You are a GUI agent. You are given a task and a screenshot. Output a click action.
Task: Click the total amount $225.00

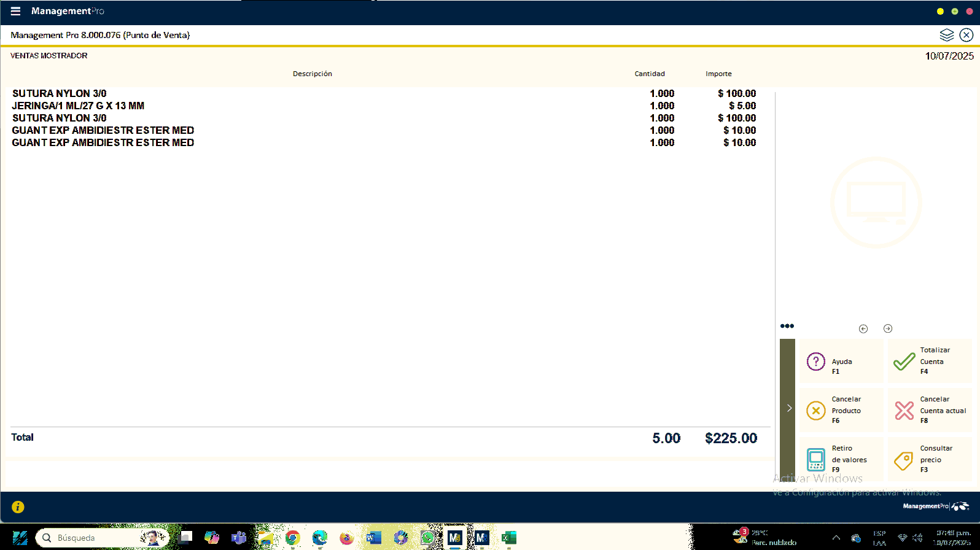(x=731, y=438)
